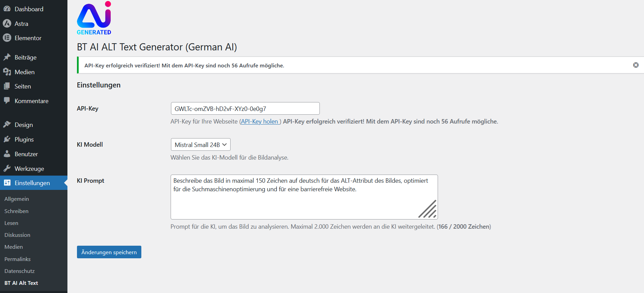The width and height of the screenshot is (644, 293).
Task: Open the Design menu
Action: point(23,125)
